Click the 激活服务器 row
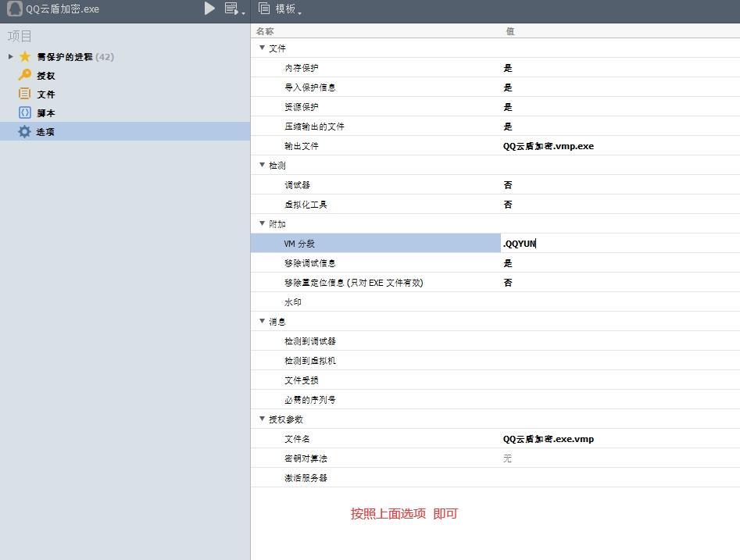This screenshot has height=560, width=740. 495,478
